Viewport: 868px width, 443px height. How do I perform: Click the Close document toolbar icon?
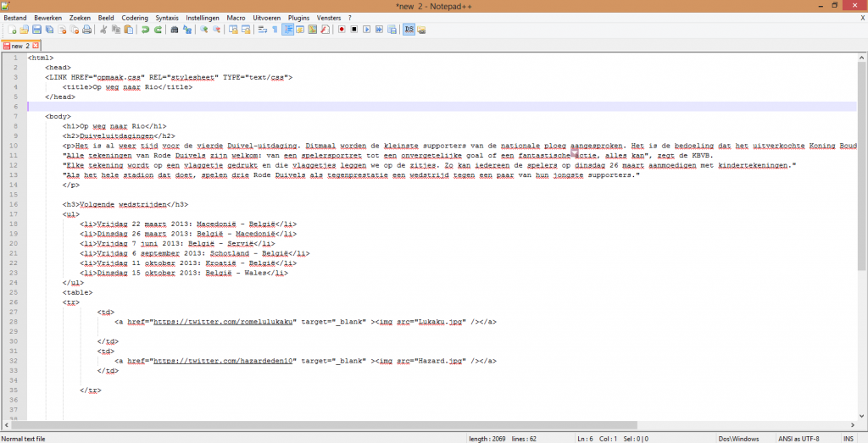62,30
